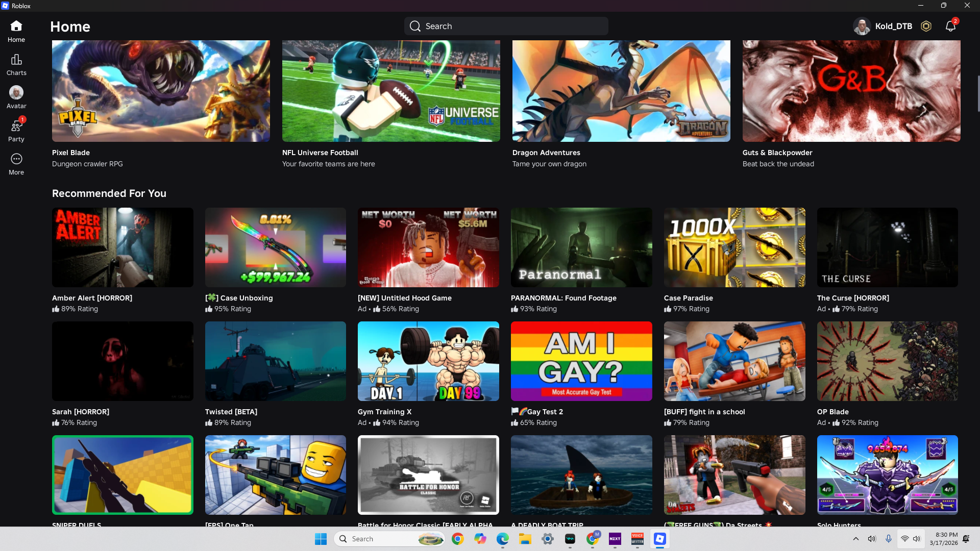The height and width of the screenshot is (551, 980).
Task: Switch to Roblox on the taskbar
Action: coord(660,539)
